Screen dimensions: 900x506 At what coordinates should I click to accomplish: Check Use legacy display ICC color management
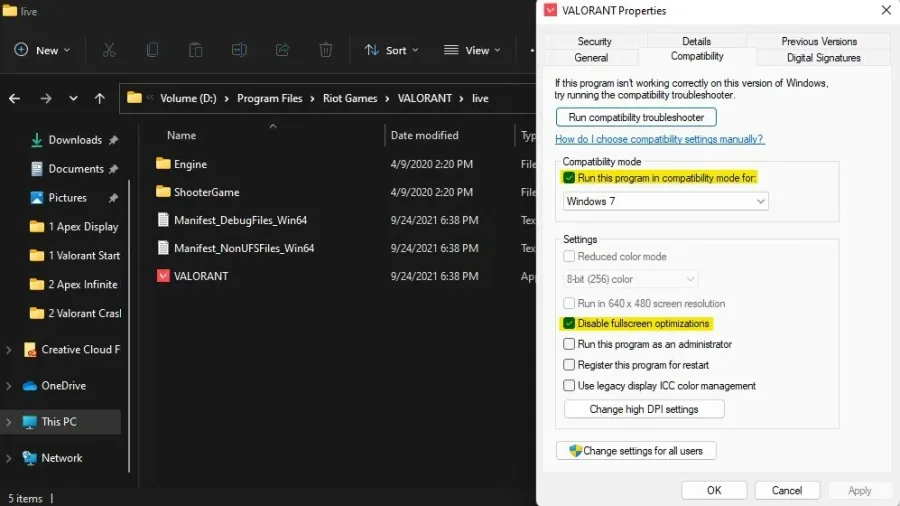pos(569,386)
